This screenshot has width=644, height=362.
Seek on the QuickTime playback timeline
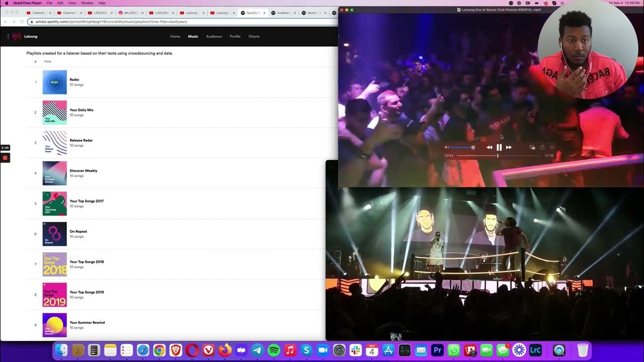click(x=499, y=155)
